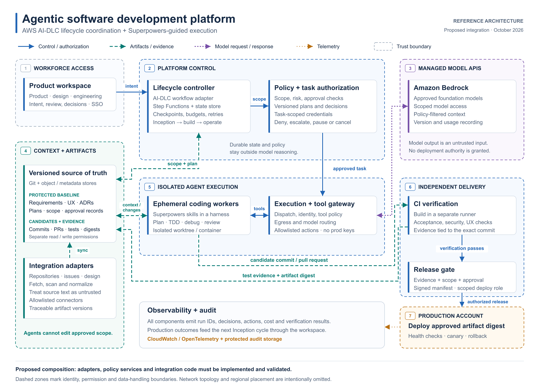This screenshot has width=542, height=392.
Task: Click the 'test evidence + artifact digest' label
Action: point(279,276)
